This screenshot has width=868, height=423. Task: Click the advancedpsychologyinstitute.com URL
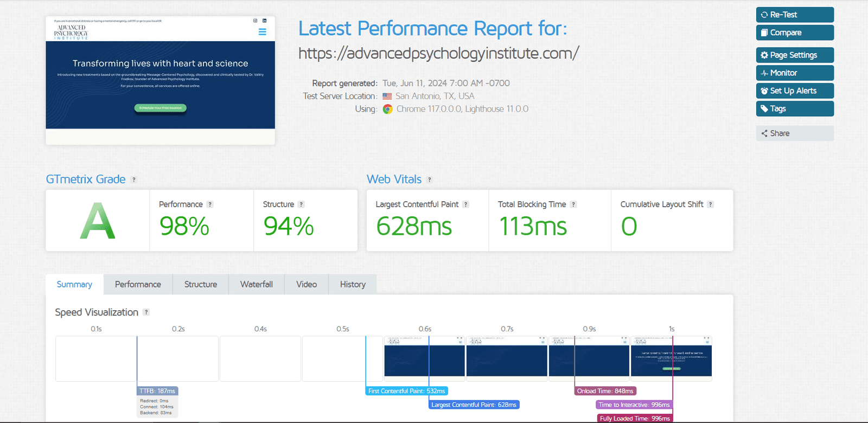(439, 53)
